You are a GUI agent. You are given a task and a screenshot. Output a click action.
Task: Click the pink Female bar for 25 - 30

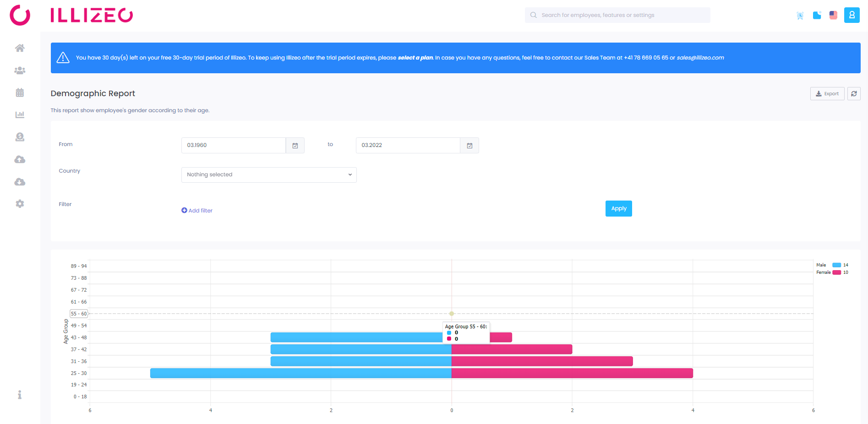(x=572, y=373)
